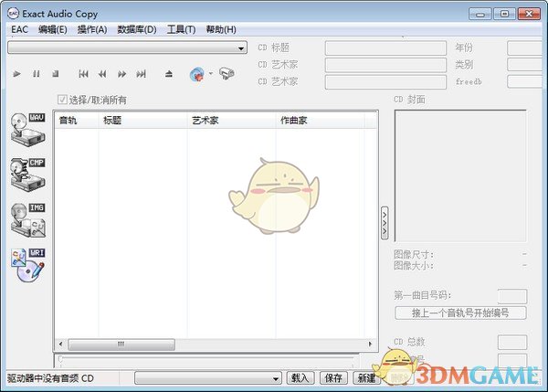This screenshot has width=548, height=392.
Task: Click the 标题 column header
Action: point(143,121)
